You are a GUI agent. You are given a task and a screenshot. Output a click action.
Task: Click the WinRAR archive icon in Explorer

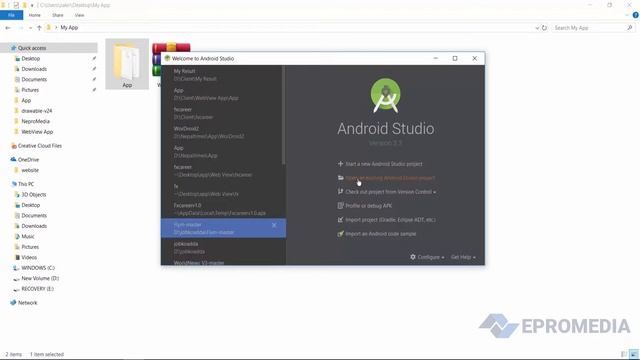point(157,60)
